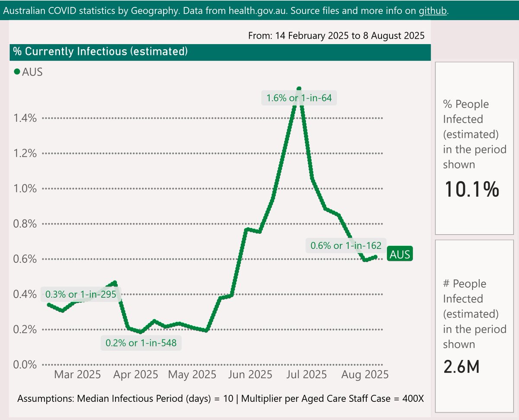
Task: Click the 0.3% or 1-in-295 label
Action: 81,295
